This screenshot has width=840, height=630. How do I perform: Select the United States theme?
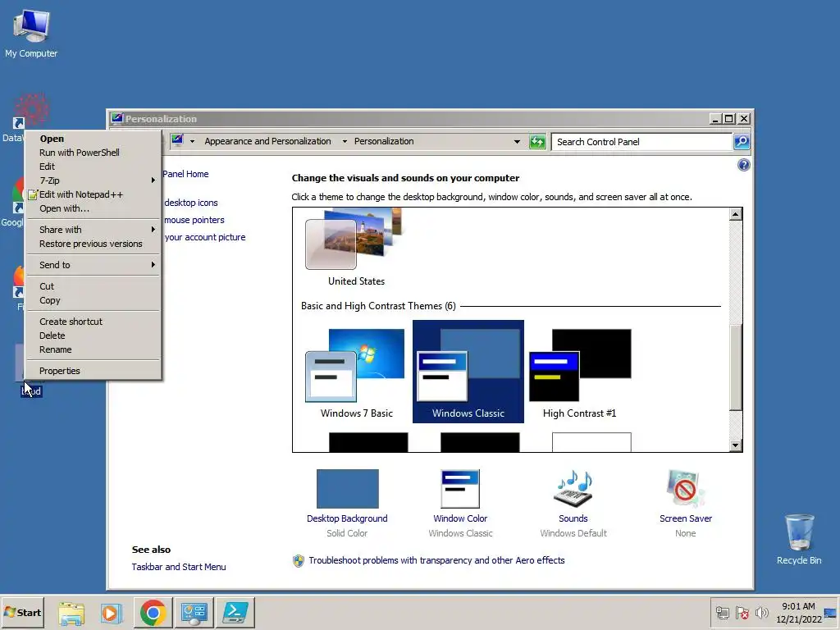[356, 248]
